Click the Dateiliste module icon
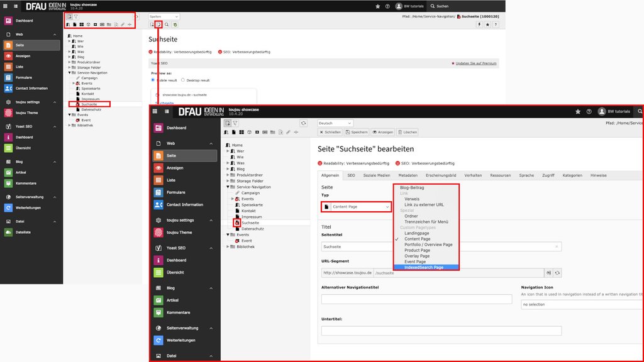644x362 pixels. 8,232
